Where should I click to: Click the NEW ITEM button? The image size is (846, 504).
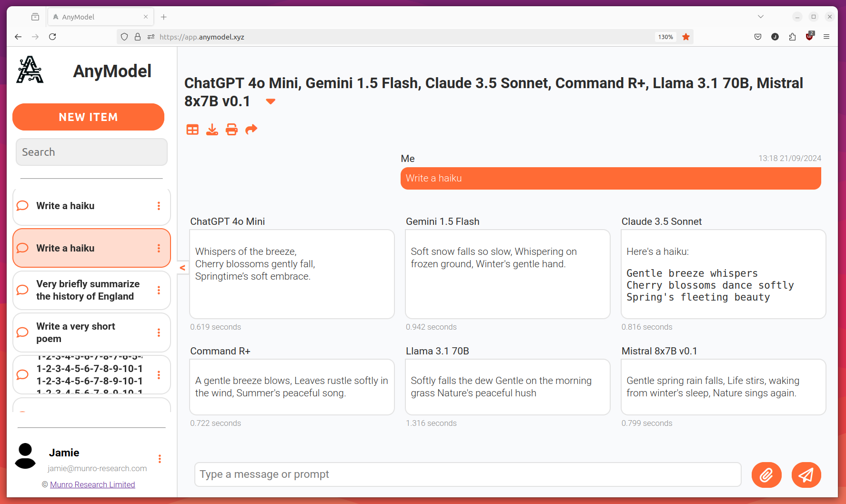pos(88,117)
